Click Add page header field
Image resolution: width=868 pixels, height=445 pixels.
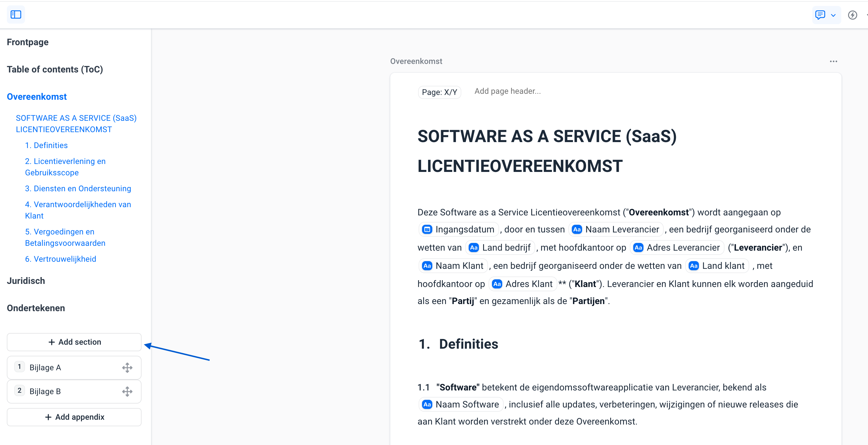tap(507, 91)
